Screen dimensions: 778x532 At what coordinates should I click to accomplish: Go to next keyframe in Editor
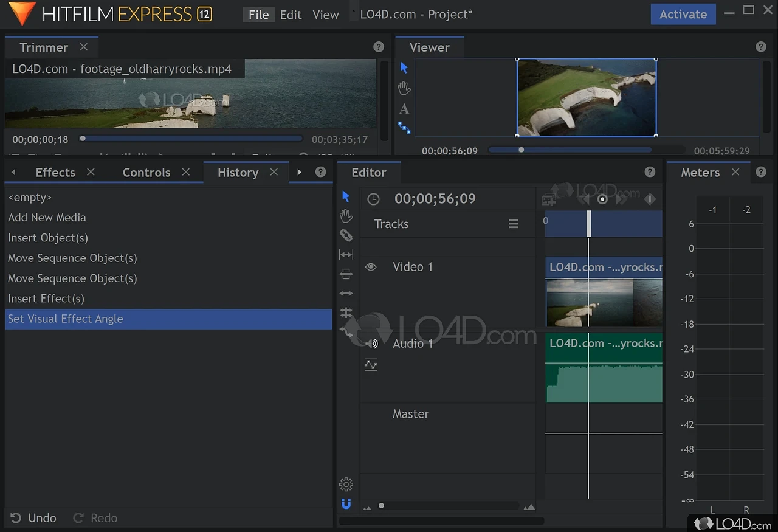pyautogui.click(x=621, y=199)
